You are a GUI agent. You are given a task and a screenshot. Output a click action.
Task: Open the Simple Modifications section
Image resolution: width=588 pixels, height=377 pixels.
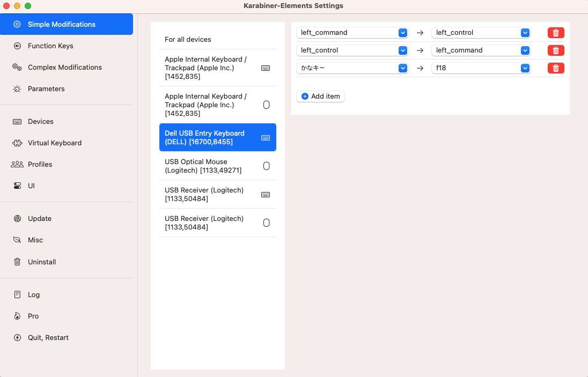pyautogui.click(x=67, y=24)
